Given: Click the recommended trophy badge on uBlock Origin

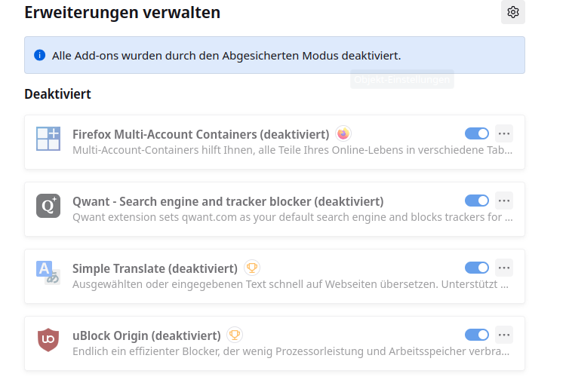Looking at the screenshot, I should pos(235,335).
